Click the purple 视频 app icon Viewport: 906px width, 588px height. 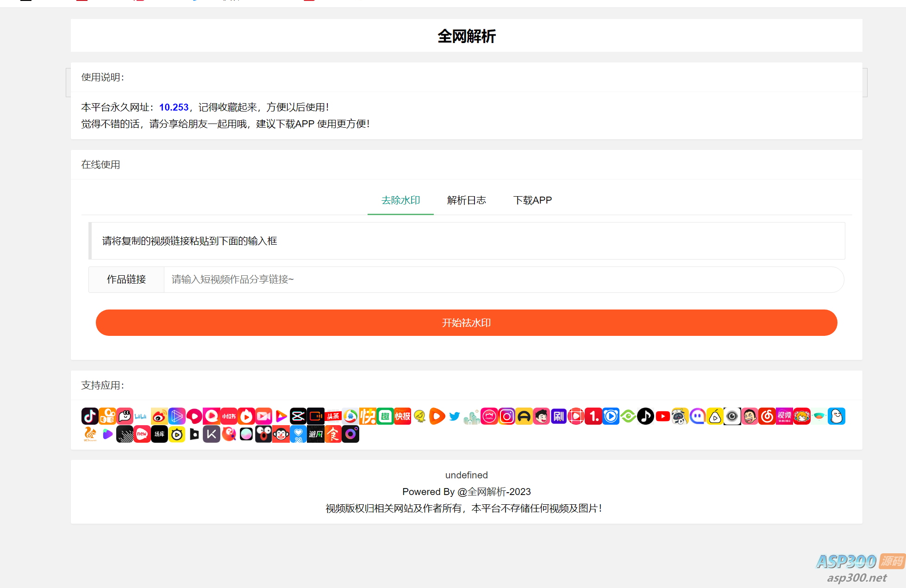pos(784,416)
